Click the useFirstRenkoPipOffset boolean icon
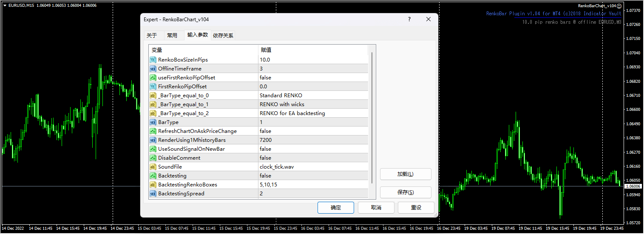 pos(153,78)
